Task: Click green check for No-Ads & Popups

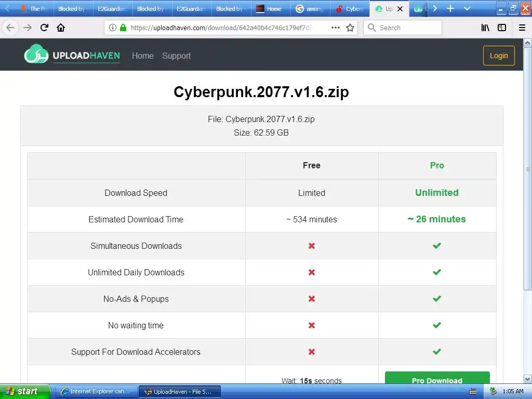Action: click(437, 299)
